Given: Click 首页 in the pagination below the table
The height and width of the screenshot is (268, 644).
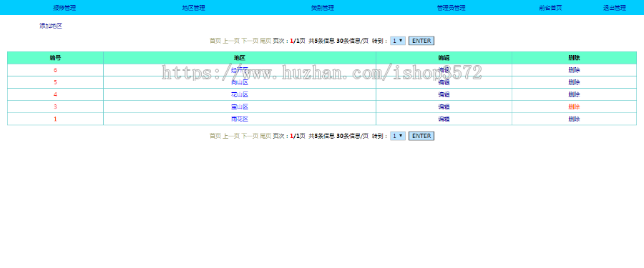Looking at the screenshot, I should [x=215, y=136].
